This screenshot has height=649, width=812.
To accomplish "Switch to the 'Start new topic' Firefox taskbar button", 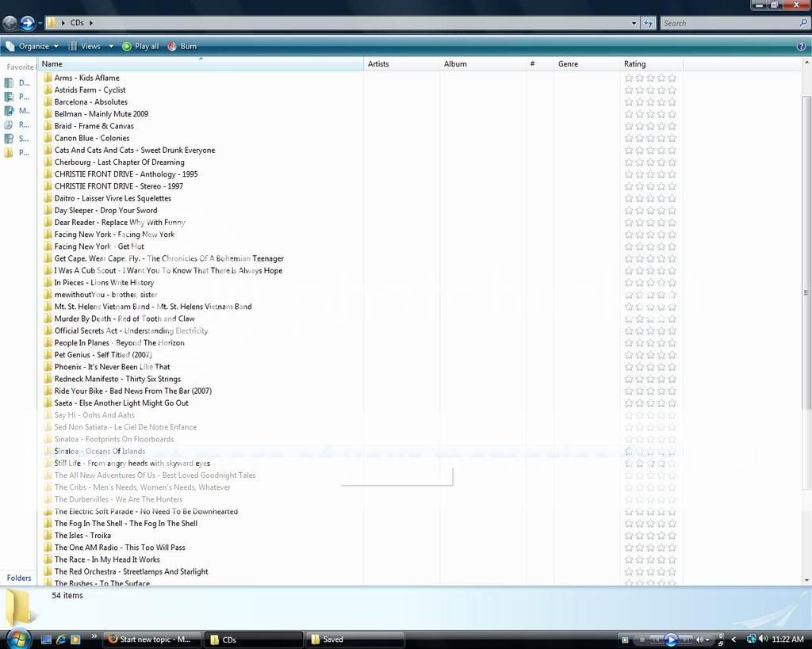I will click(152, 639).
